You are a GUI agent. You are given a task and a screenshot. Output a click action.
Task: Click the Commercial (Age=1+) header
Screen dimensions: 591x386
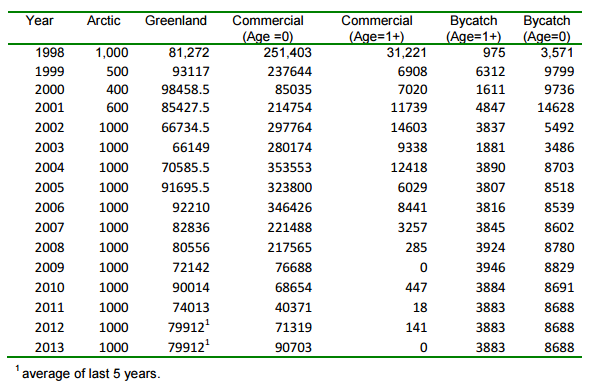coord(377,29)
